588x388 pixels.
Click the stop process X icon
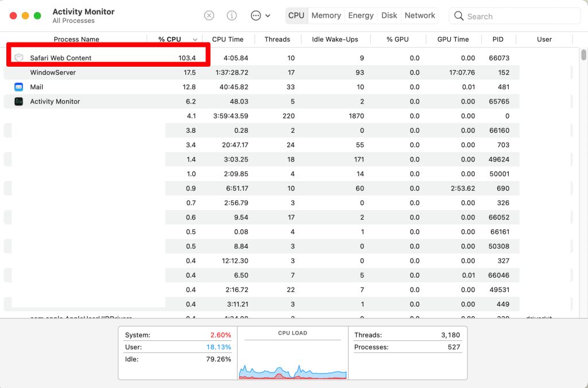(x=209, y=16)
